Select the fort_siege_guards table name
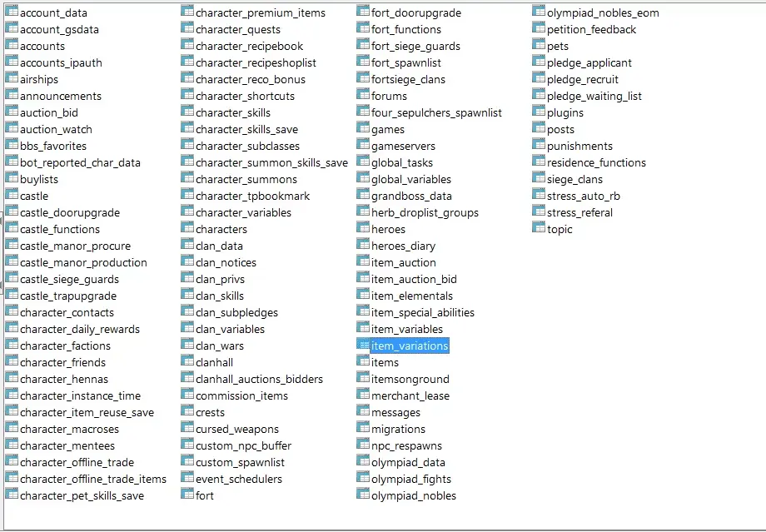Screen dimensions: 766x532 415,47
